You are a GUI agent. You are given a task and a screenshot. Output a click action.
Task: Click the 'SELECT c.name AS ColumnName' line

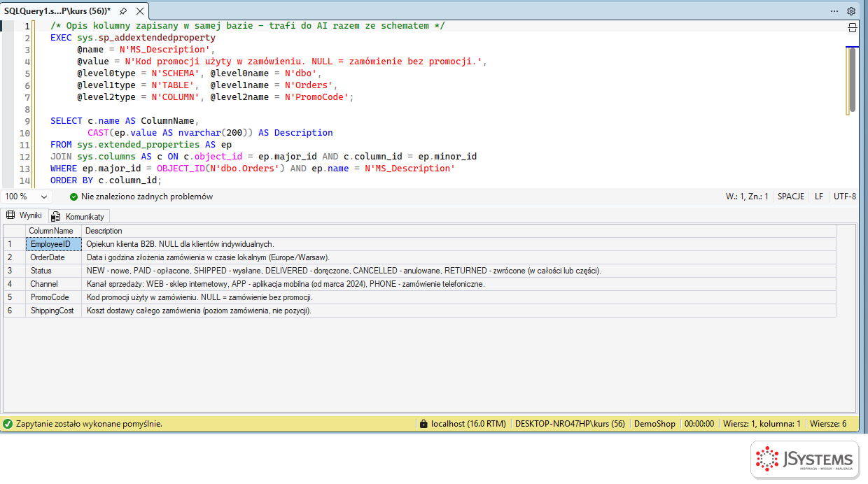pyautogui.click(x=125, y=121)
